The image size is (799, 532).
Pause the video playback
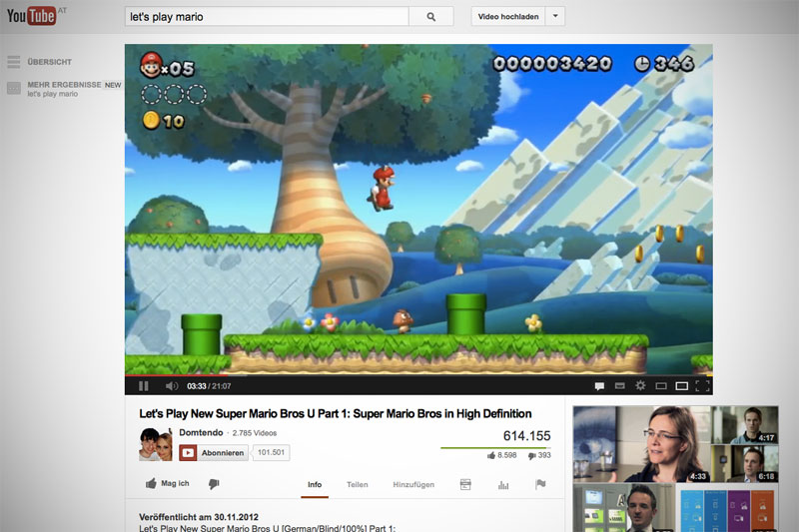[x=144, y=386]
